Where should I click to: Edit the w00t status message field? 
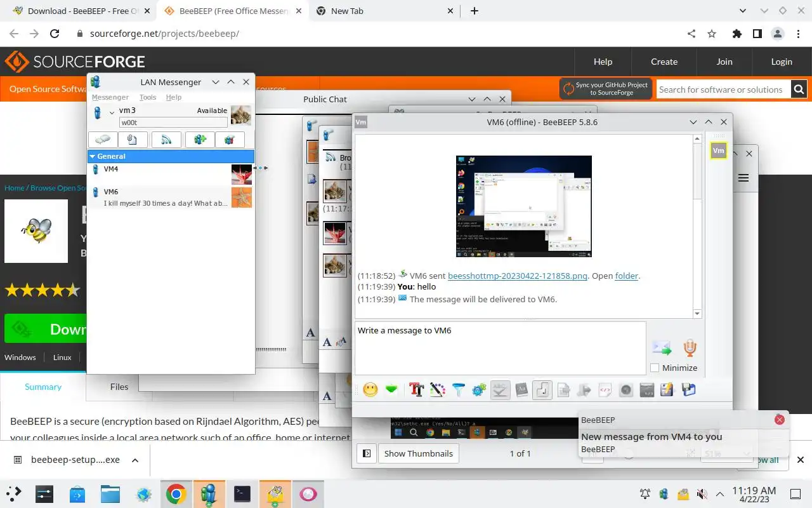[x=173, y=123]
